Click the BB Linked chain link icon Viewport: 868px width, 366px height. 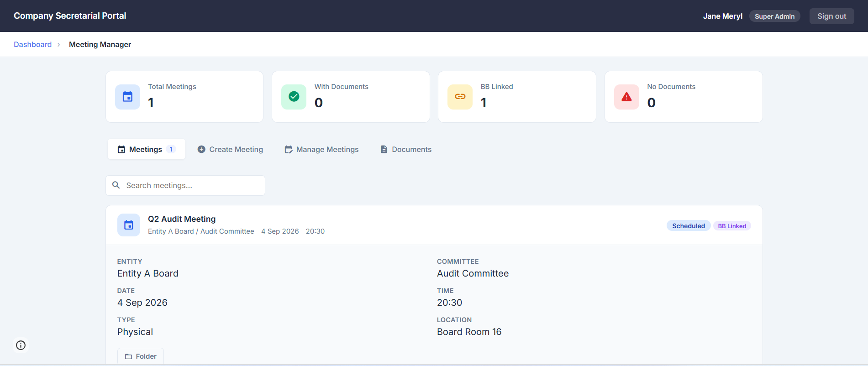click(460, 97)
